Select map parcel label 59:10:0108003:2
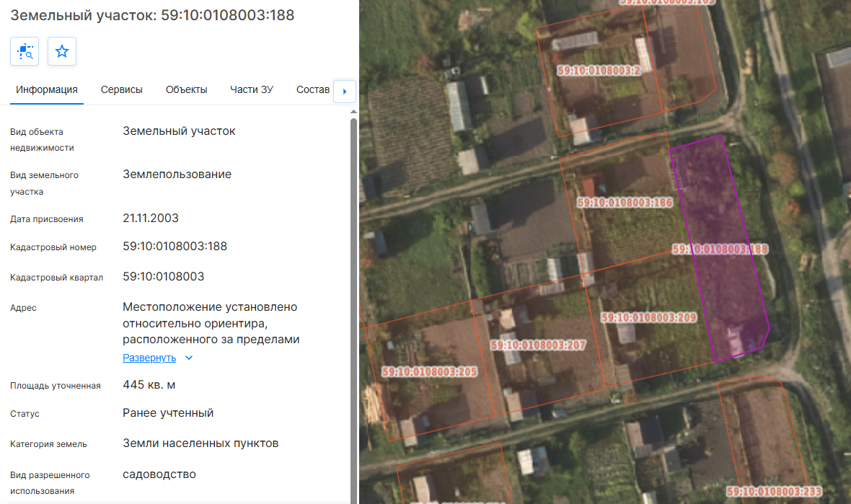 [x=599, y=71]
